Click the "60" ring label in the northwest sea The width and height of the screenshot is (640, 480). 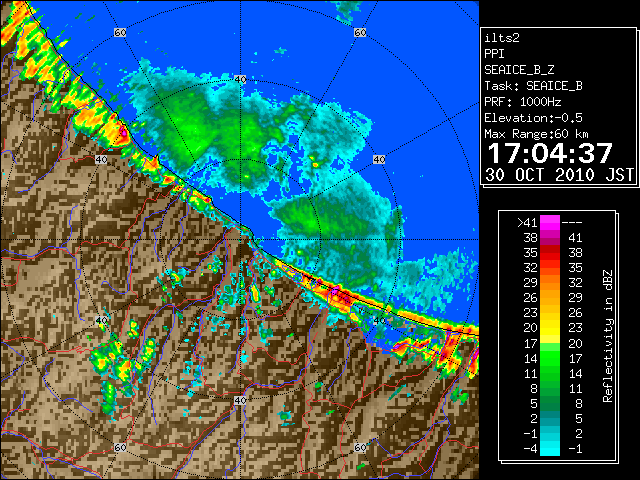[120, 32]
